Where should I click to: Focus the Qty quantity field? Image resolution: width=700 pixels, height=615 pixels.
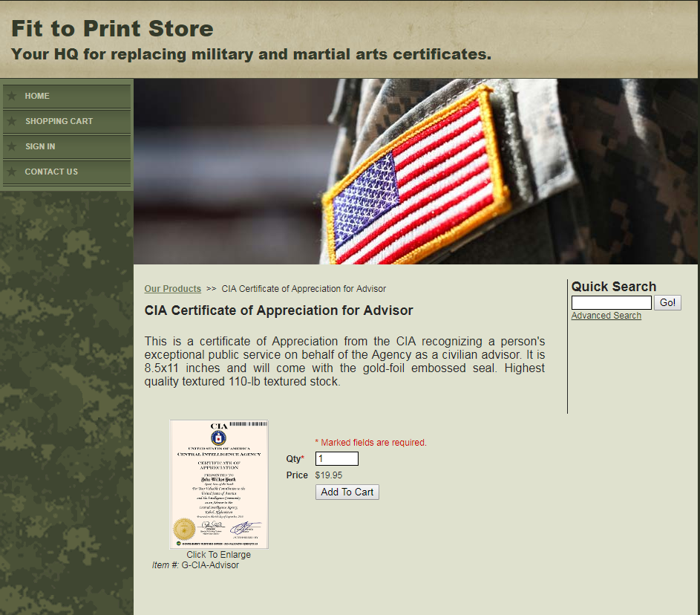tap(337, 459)
